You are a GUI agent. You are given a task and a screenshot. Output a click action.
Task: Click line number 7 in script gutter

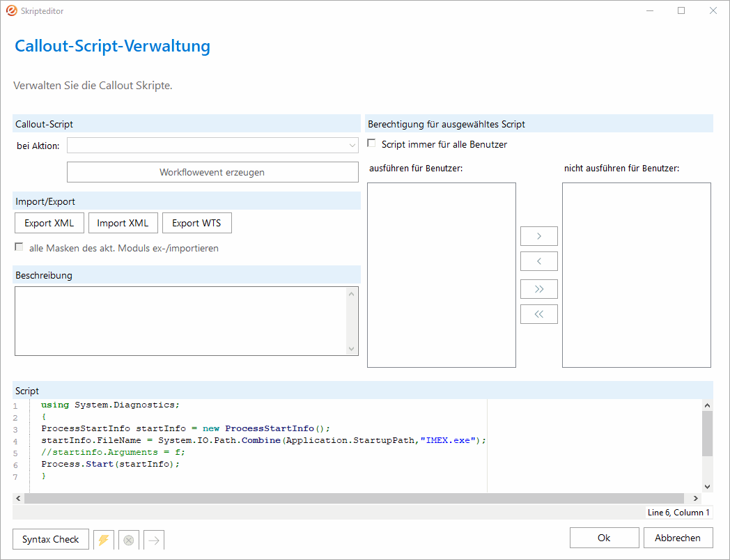(15, 476)
